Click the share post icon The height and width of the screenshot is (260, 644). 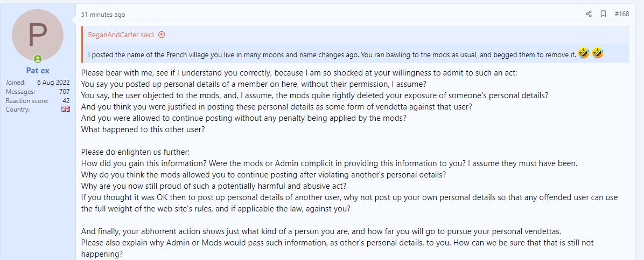click(x=589, y=14)
